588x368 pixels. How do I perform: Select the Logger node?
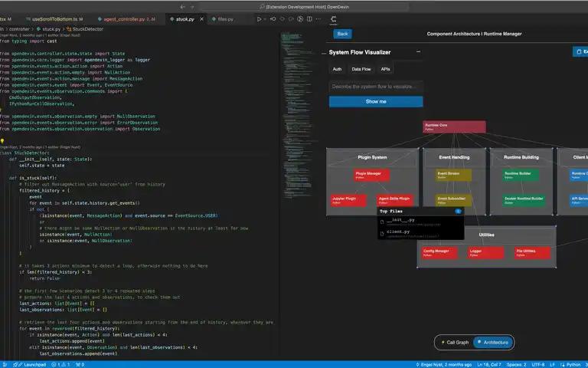pos(485,253)
